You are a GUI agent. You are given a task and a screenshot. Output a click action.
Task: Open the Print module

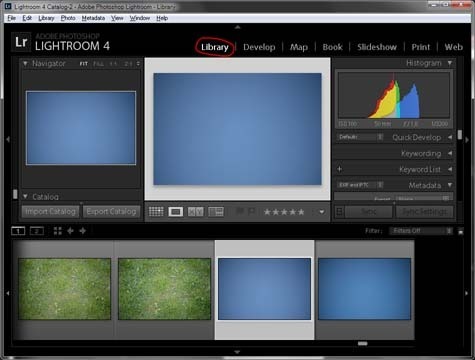coord(421,47)
